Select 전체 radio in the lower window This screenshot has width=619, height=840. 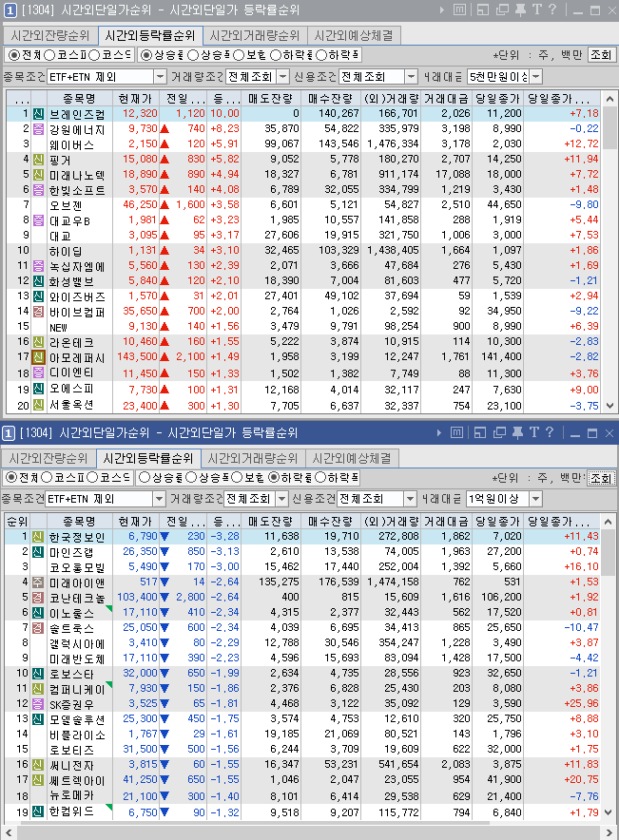tap(10, 477)
